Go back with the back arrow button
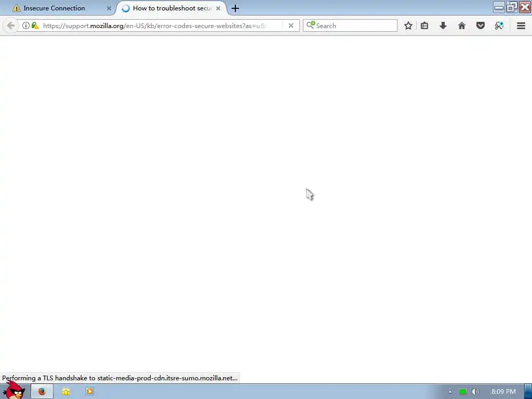 pos(10,25)
